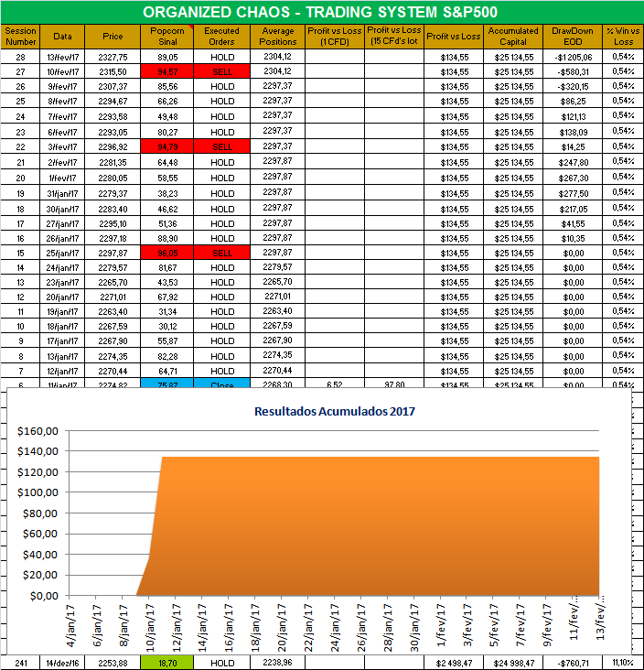Select the date cell 14/dez/16
The width and height of the screenshot is (644, 670).
(62, 663)
